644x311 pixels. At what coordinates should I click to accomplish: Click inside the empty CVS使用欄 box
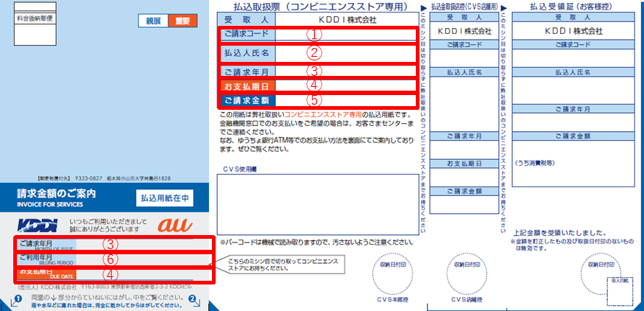pos(318,204)
